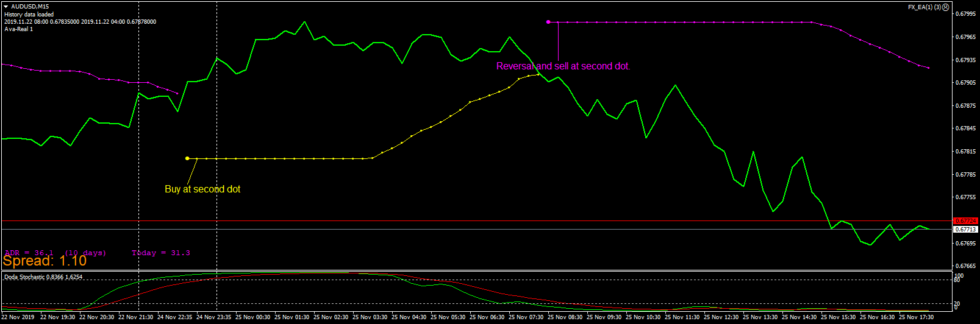Click the 'AUDUSD,M15' chart title
Screen dimensions: 980x324
coord(30,7)
